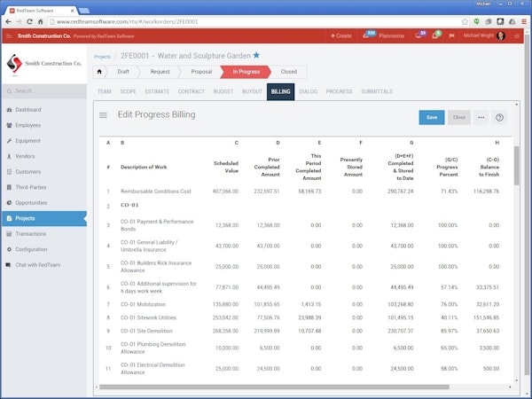Open messages icon with 33 badge
Image resolution: width=532 pixels, height=399 pixels.
point(419,35)
